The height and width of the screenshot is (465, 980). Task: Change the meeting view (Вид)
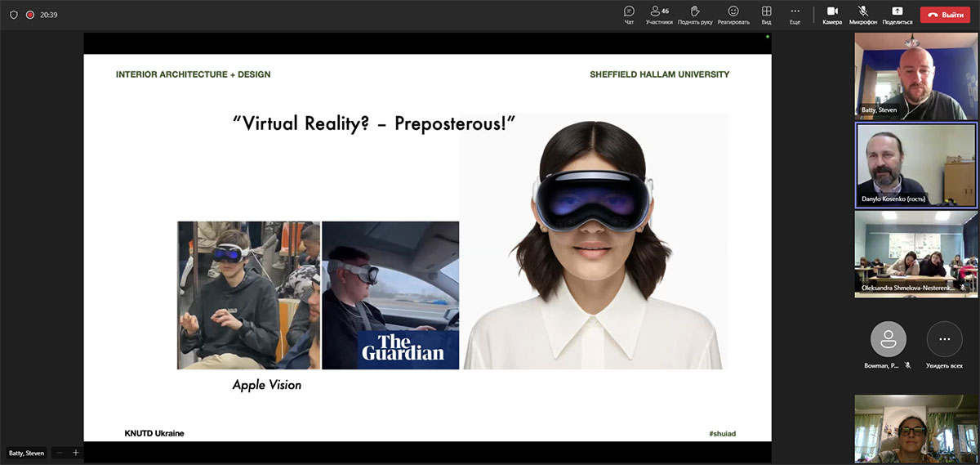(x=766, y=15)
